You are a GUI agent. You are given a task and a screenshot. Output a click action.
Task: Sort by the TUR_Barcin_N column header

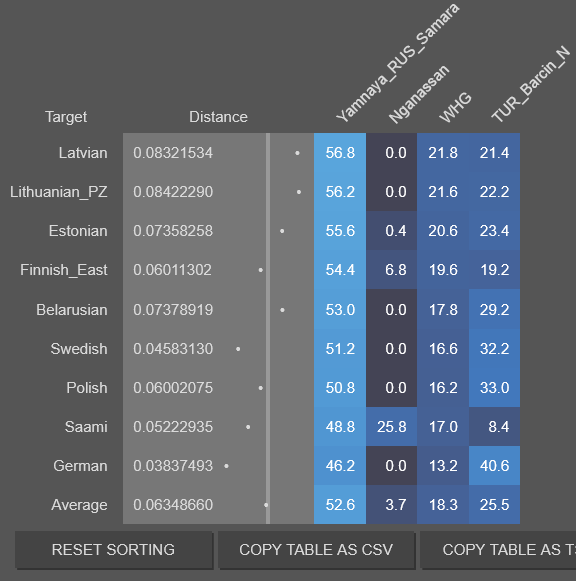tap(530, 84)
